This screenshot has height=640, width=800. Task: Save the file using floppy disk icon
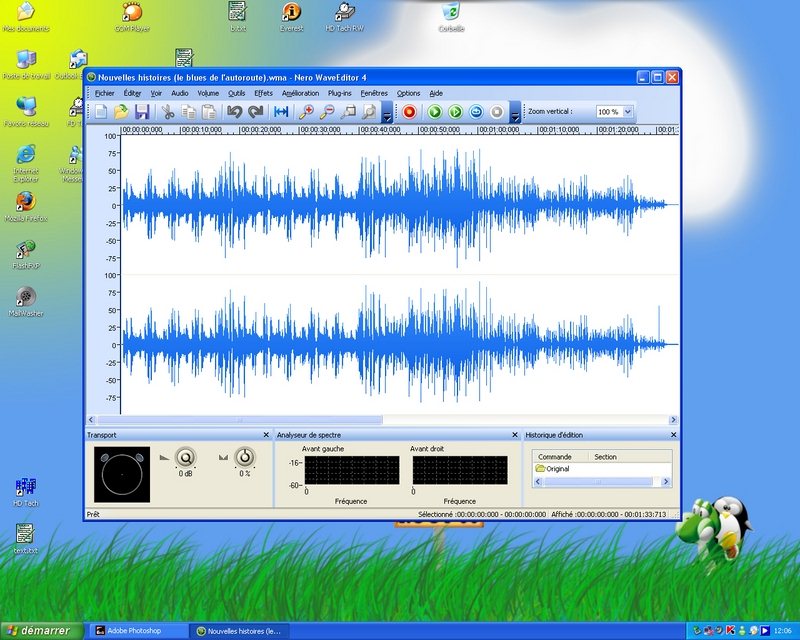[x=142, y=112]
